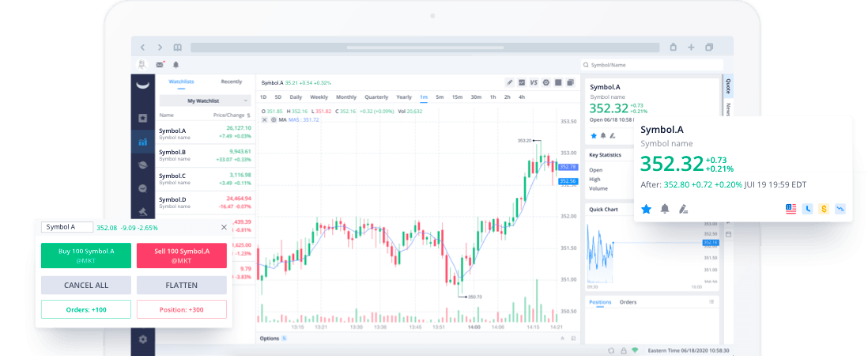Switch to the Orders tab
This screenshot has width=868, height=356.
628,302
